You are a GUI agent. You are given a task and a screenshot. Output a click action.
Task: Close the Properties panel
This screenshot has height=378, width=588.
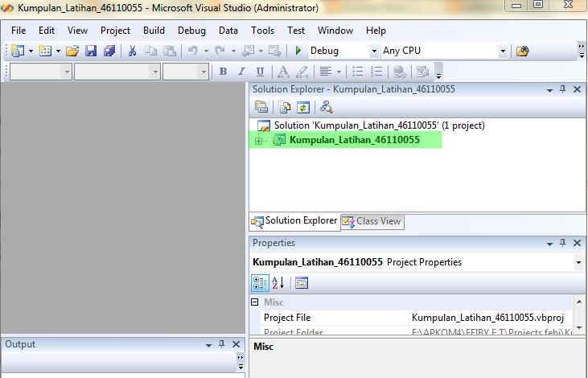[577, 243]
